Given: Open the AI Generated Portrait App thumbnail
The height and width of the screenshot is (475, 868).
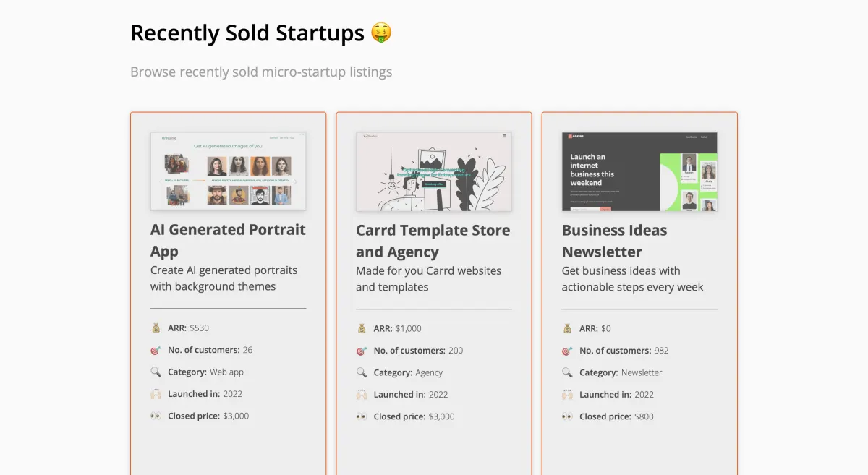Looking at the screenshot, I should click(x=228, y=171).
